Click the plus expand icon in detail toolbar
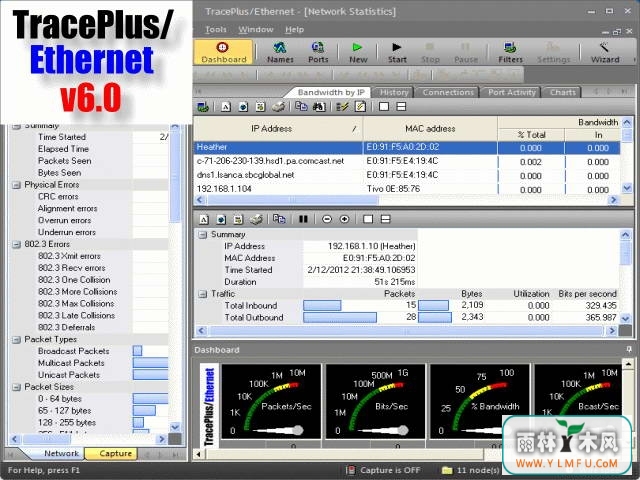This screenshot has height=480, width=640. tap(344, 219)
